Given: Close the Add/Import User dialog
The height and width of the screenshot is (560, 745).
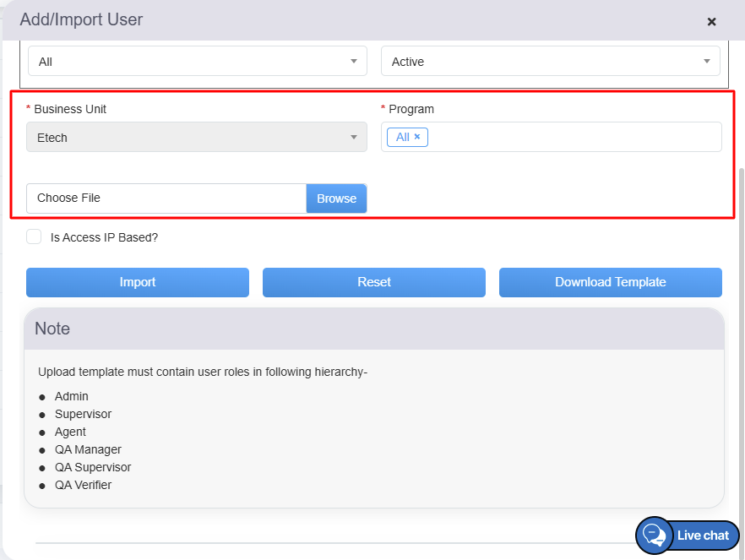Looking at the screenshot, I should click(x=711, y=21).
